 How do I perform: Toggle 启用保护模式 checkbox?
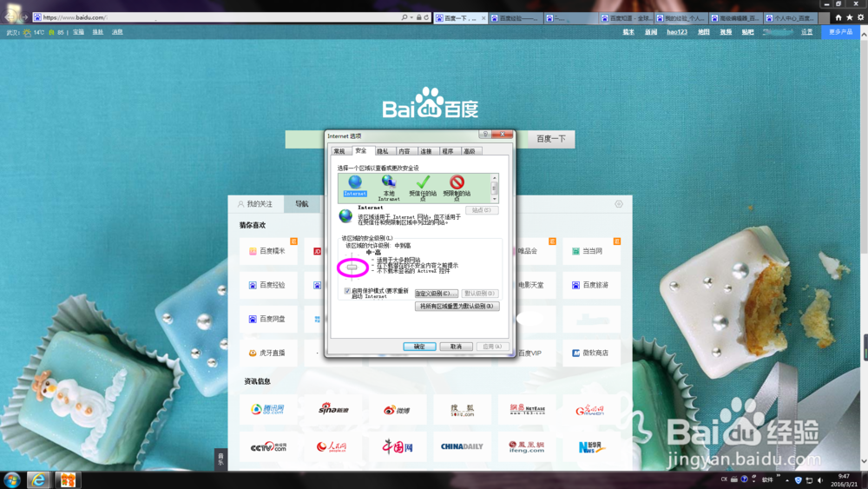point(347,291)
